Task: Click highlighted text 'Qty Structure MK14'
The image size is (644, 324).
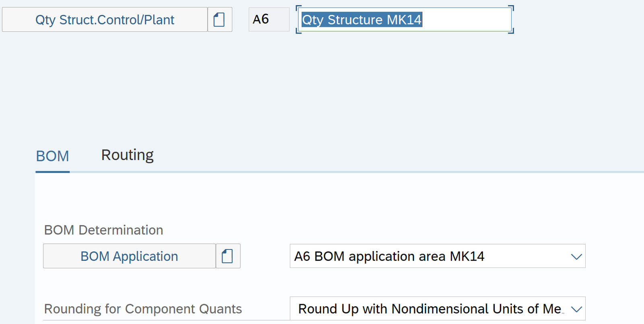Action: tap(361, 20)
